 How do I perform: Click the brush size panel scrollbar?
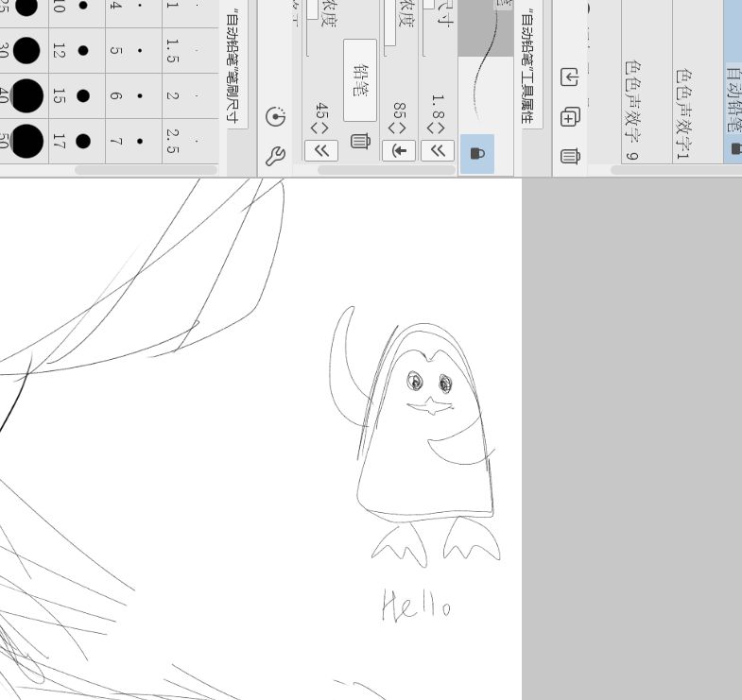click(146, 170)
